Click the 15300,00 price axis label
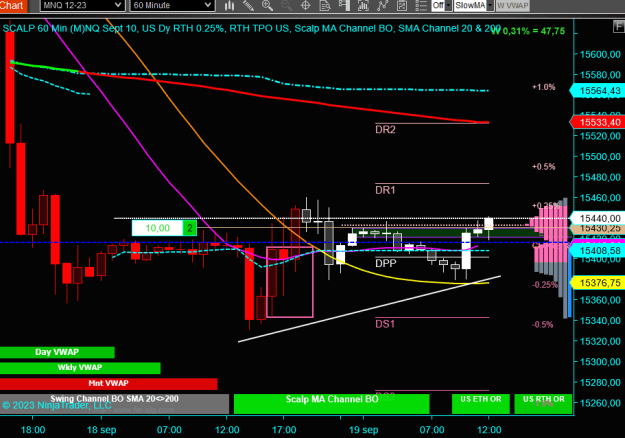625x438 pixels. 600,362
